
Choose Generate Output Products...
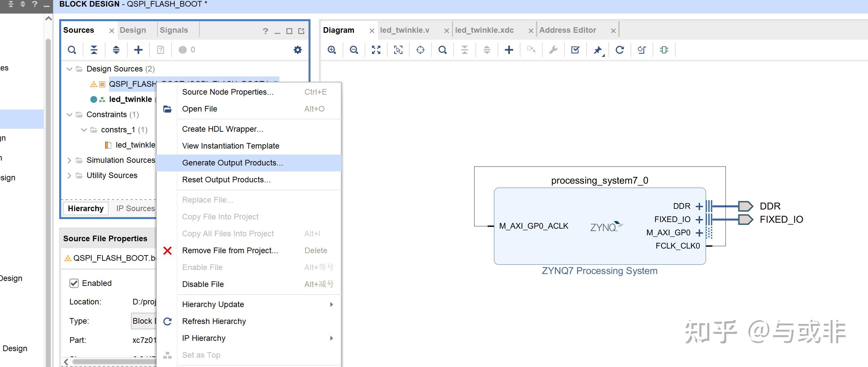click(249, 163)
